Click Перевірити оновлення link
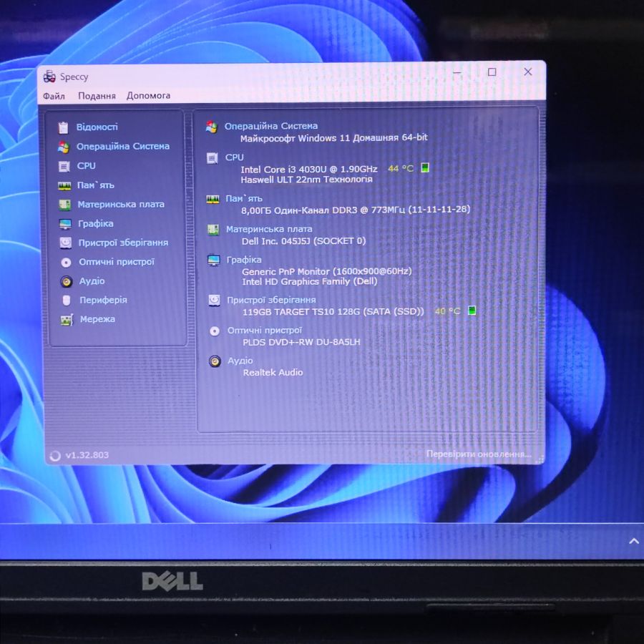Viewport: 644px width, 644px height. click(x=479, y=454)
